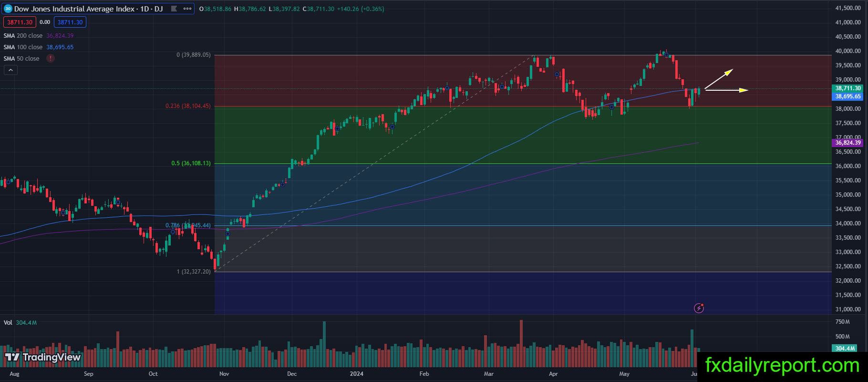
Task: Click the Mar label on the time axis
Action: tap(488, 373)
